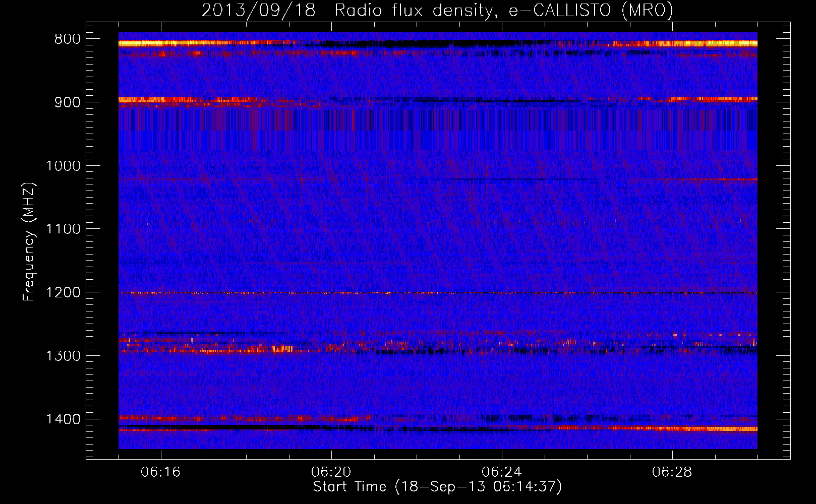Click the 06:20 time tick label
The height and width of the screenshot is (504, 816).
pyautogui.click(x=331, y=472)
